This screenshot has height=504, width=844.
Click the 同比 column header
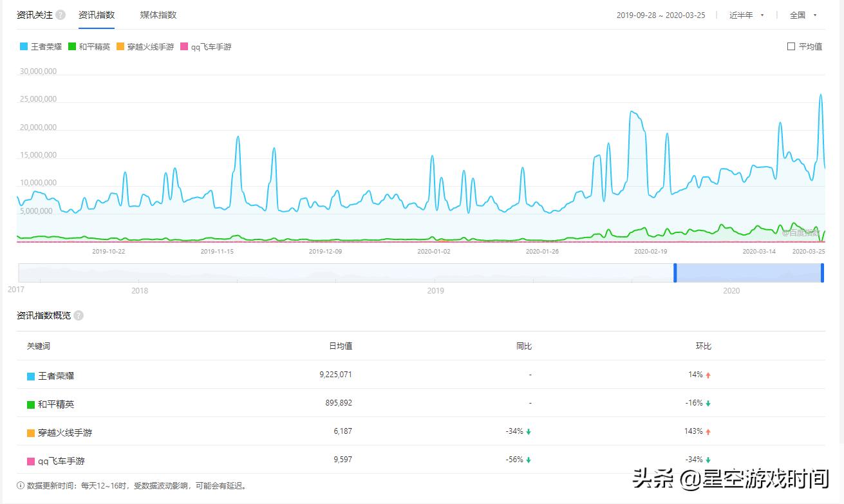524,346
